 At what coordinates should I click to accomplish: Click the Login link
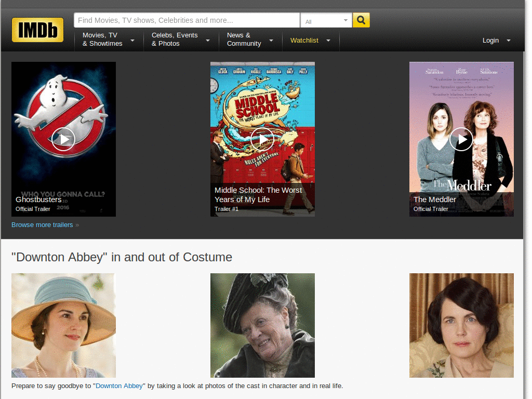coord(490,41)
